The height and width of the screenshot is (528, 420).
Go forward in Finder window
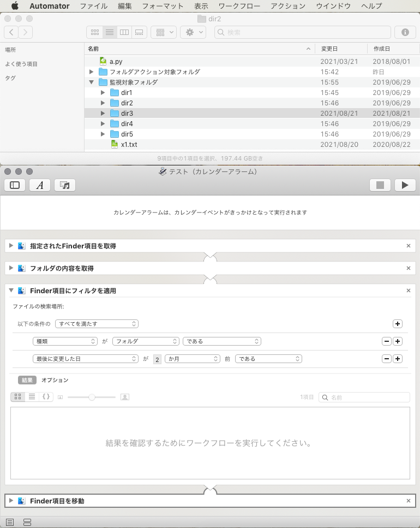point(26,32)
